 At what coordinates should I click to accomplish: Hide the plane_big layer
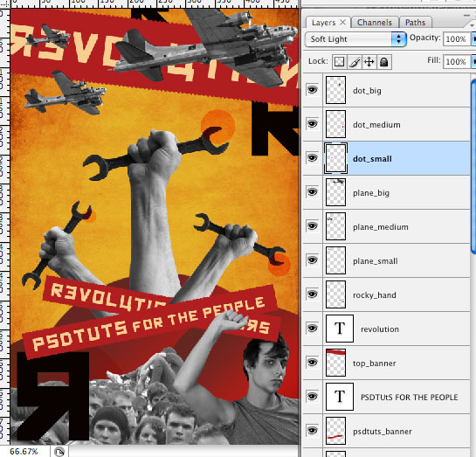coord(312,192)
